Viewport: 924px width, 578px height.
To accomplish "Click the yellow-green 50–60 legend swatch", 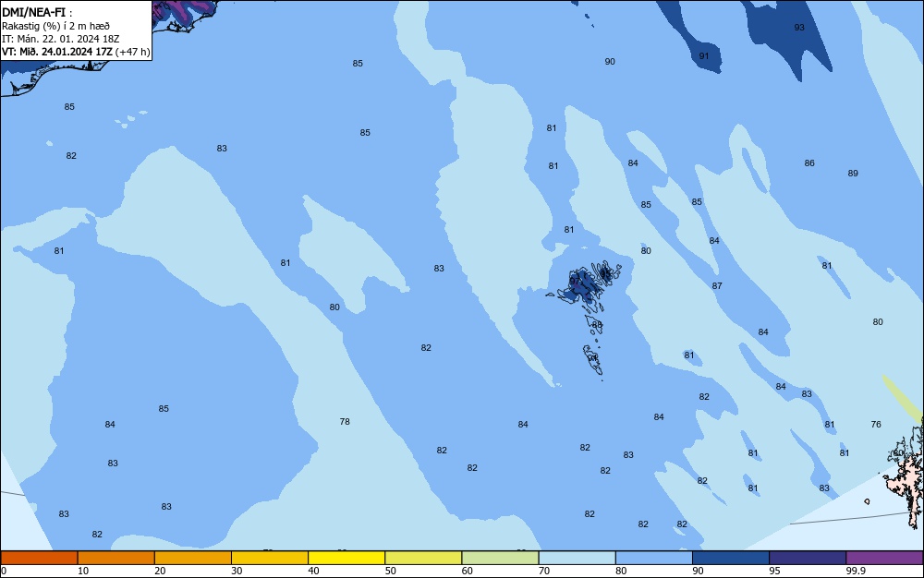I will (423, 558).
